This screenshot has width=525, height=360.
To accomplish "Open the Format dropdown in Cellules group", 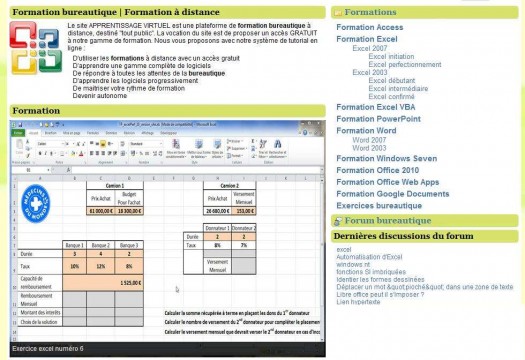I will 235,156.
